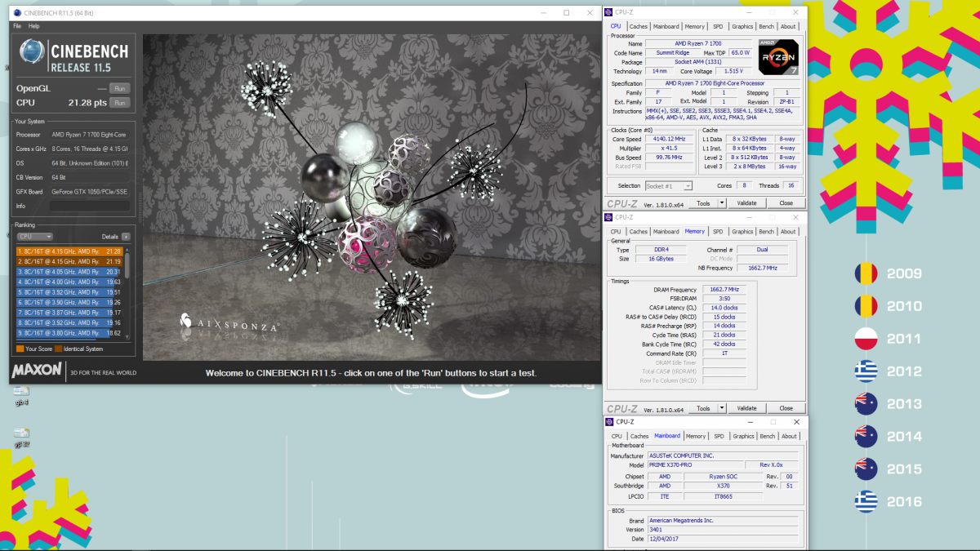Screen dimensions: 980x551
Task: Click Validate in the top CPU-Z window
Action: [746, 203]
